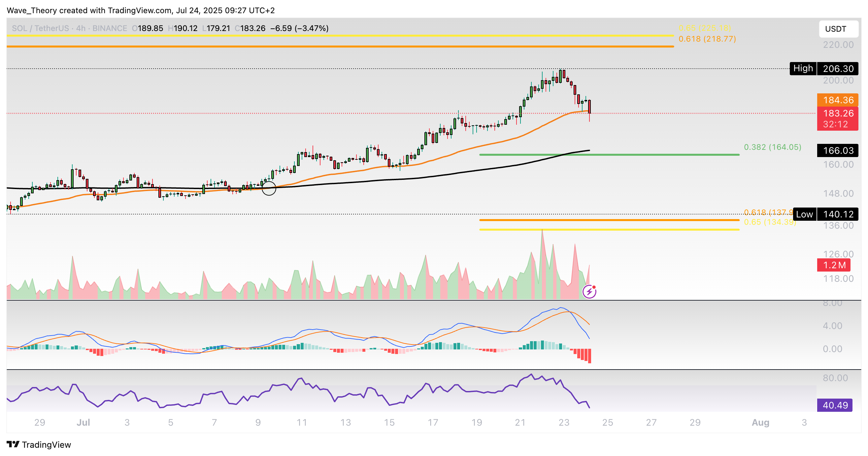Click the Aug date label on time axis
This screenshot has width=868, height=456.
[x=760, y=422]
